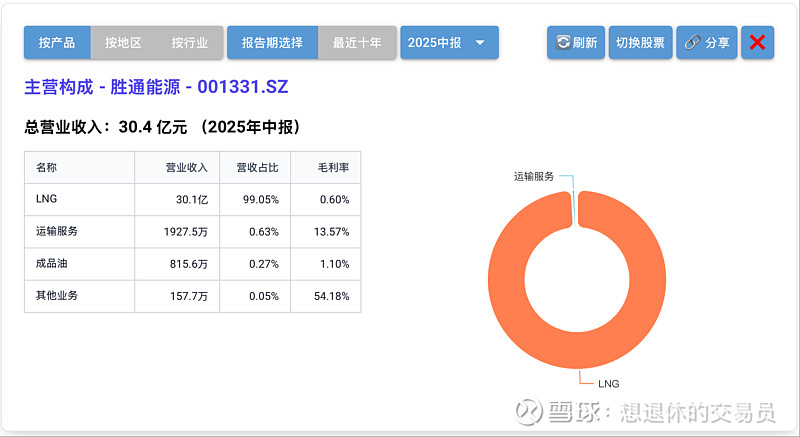Choose the 报告期选择 option
The image size is (800, 437).
(x=272, y=42)
